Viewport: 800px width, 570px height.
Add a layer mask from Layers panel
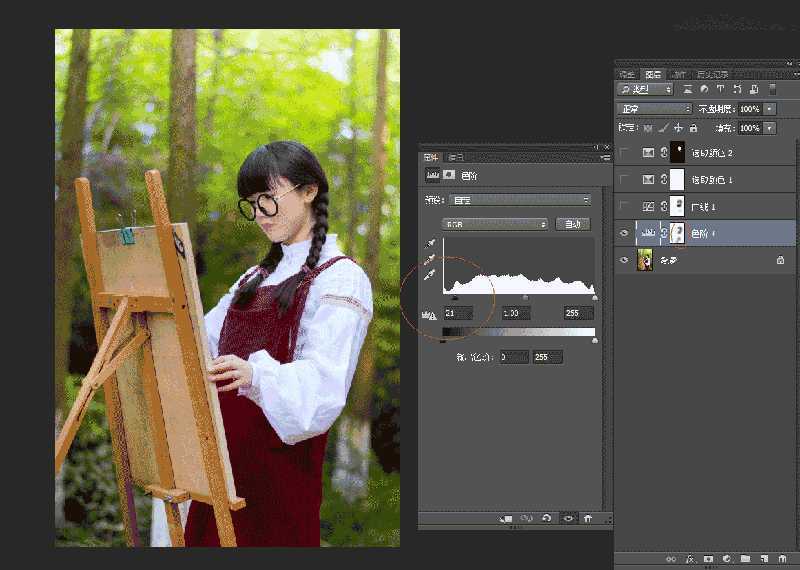tap(708, 558)
